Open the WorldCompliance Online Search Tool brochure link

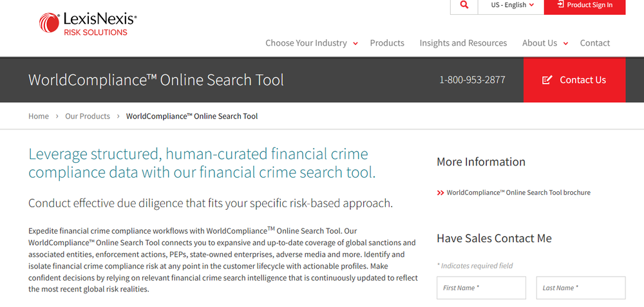[518, 192]
